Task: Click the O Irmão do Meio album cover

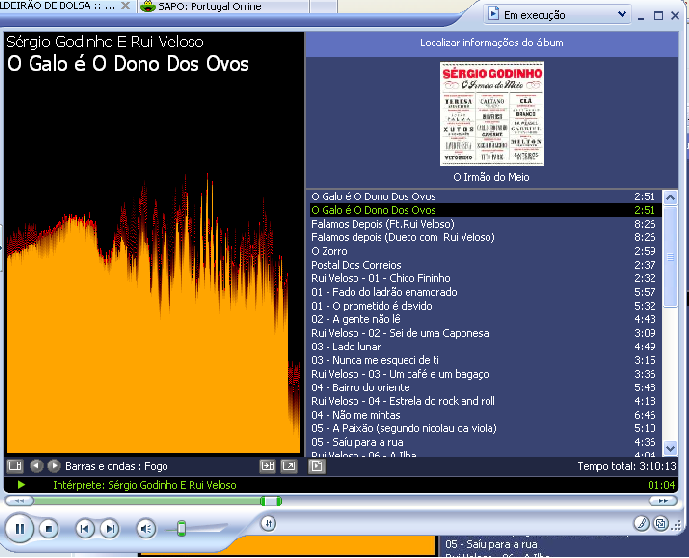Action: pyautogui.click(x=492, y=114)
